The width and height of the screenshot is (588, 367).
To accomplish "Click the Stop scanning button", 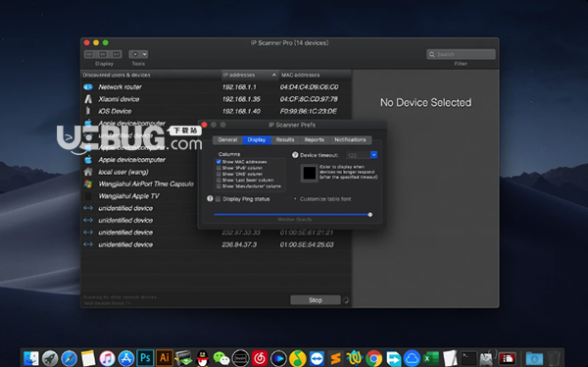I will tap(316, 300).
